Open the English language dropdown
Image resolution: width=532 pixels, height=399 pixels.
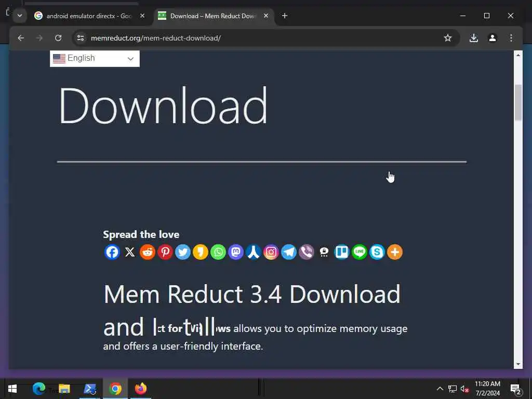pos(95,58)
